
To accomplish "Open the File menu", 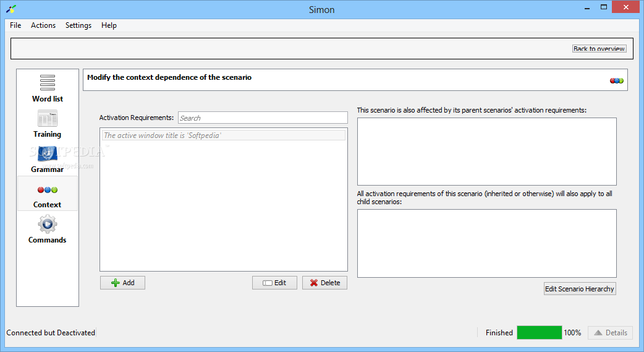I will tap(15, 25).
